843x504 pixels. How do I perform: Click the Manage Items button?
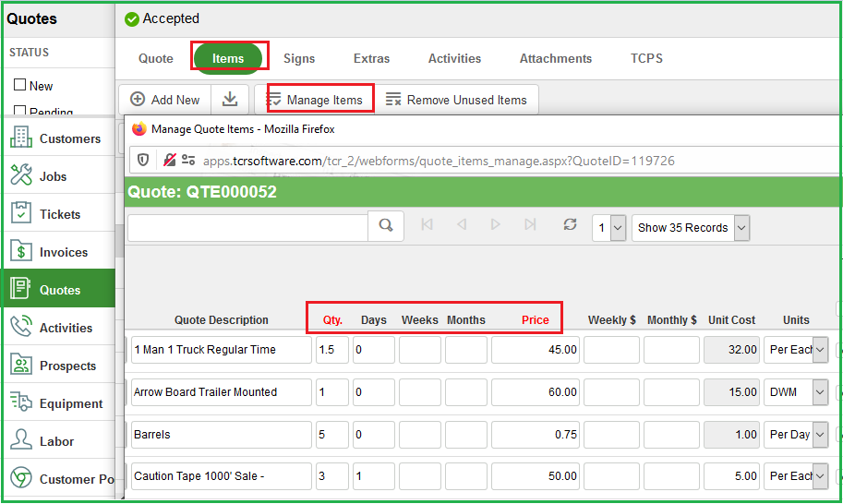(315, 100)
